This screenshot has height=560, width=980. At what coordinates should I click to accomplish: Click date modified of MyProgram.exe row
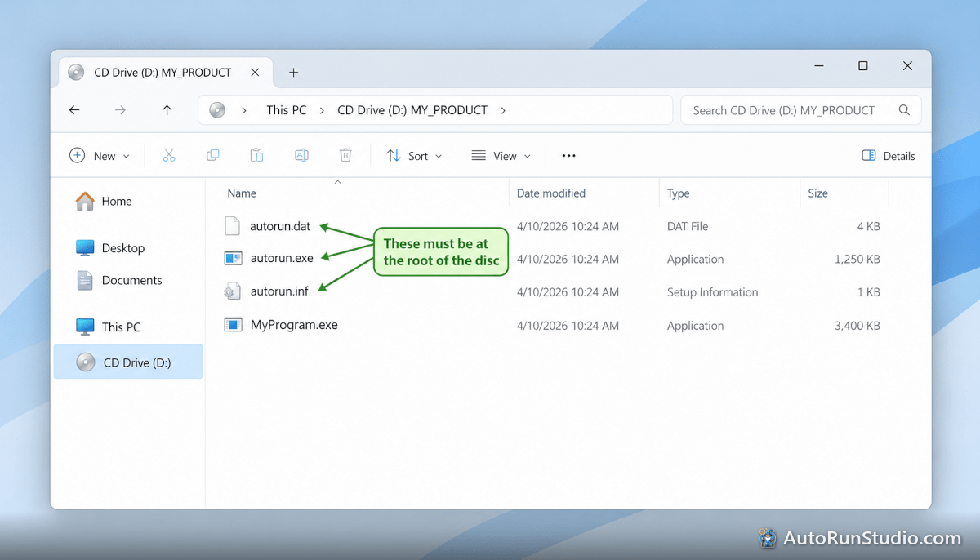(568, 325)
